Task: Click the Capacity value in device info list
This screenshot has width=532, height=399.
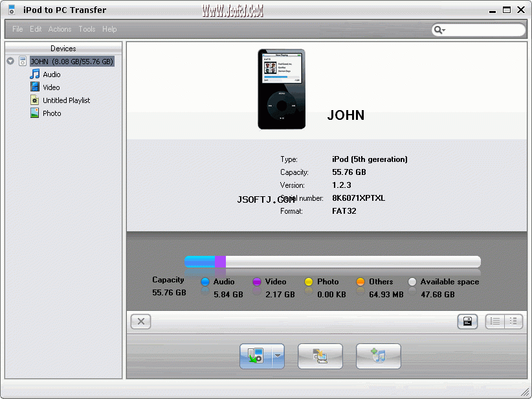Action: click(349, 172)
